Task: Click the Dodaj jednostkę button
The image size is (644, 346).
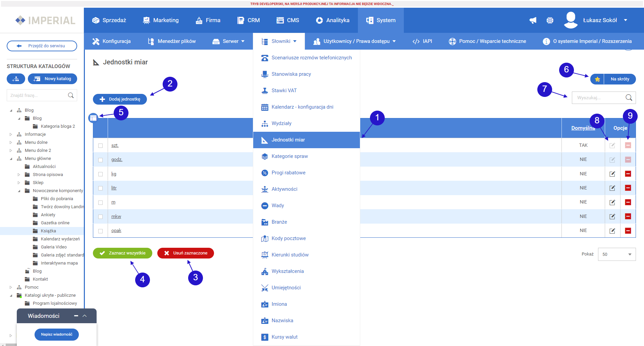Action: [x=120, y=99]
